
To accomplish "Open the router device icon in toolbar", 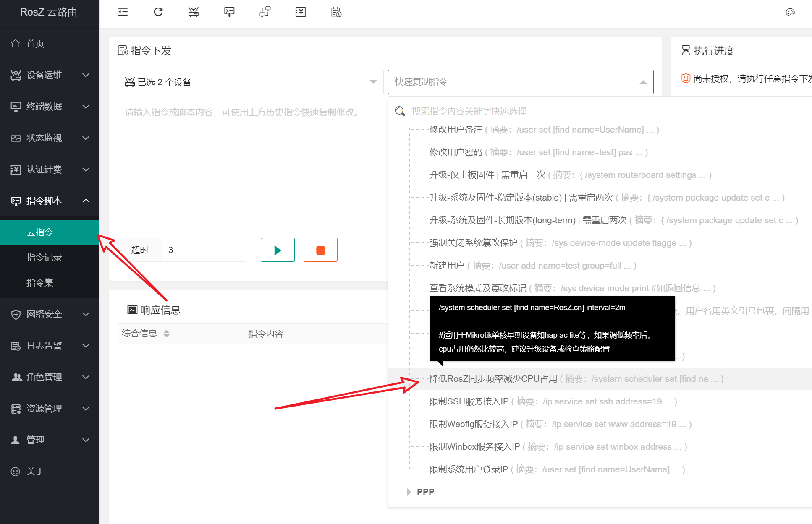I will click(x=194, y=12).
